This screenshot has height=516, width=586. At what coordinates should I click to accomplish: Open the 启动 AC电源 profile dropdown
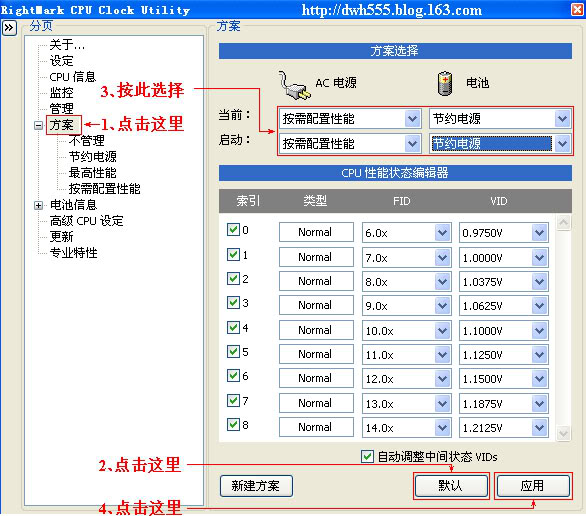(413, 143)
